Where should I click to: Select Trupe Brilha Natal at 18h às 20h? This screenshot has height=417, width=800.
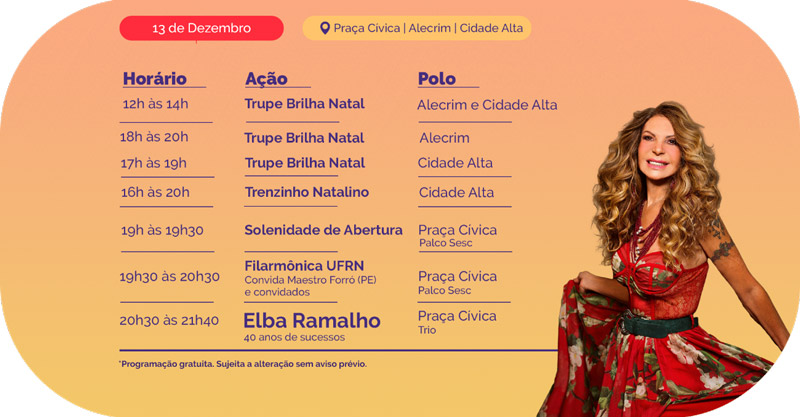(304, 138)
